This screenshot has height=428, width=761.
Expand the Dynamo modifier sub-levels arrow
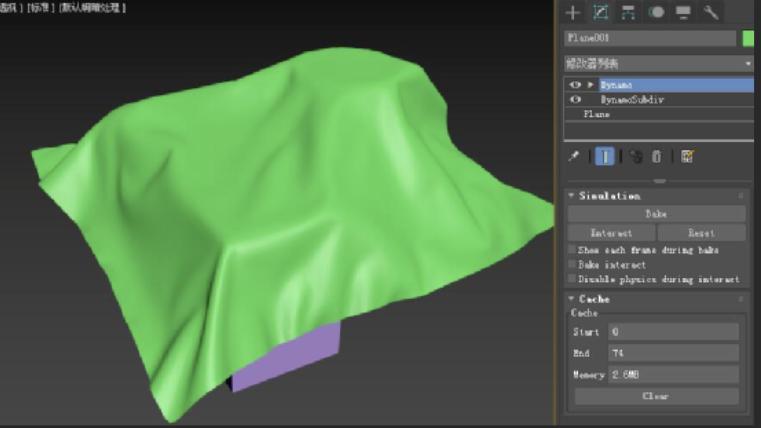point(591,85)
